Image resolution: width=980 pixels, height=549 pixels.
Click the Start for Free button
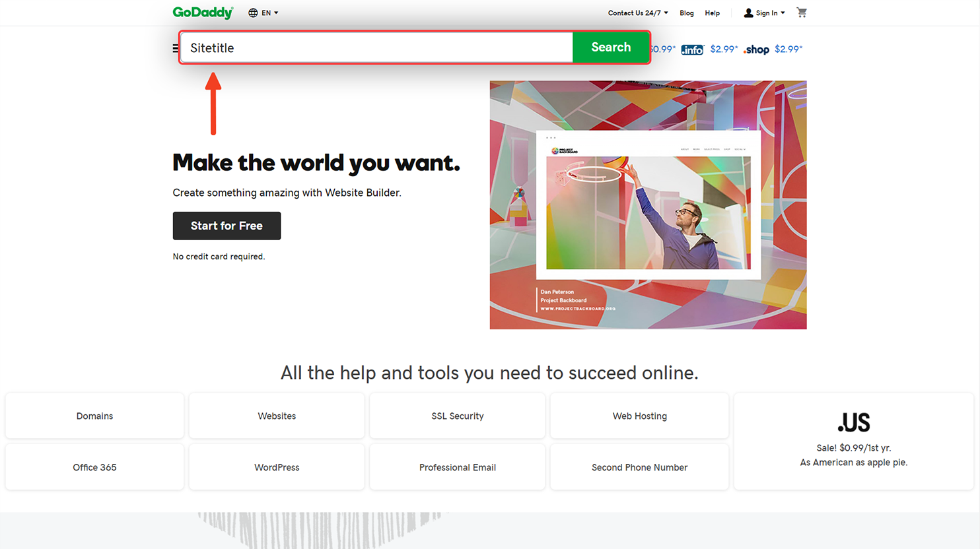(227, 226)
